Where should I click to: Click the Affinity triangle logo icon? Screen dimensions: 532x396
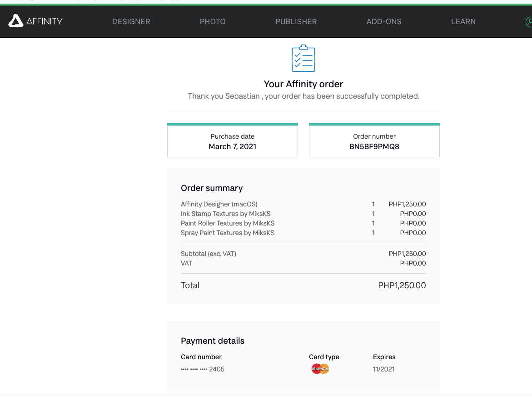(x=15, y=21)
